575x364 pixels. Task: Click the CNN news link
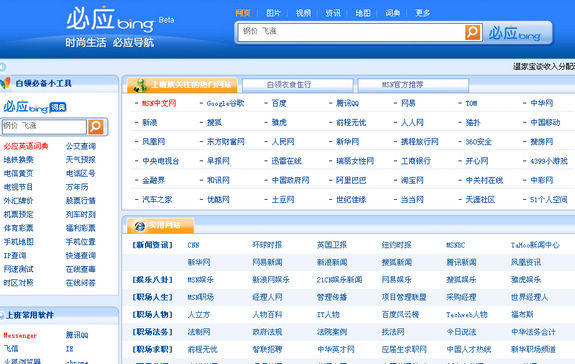[x=193, y=245]
